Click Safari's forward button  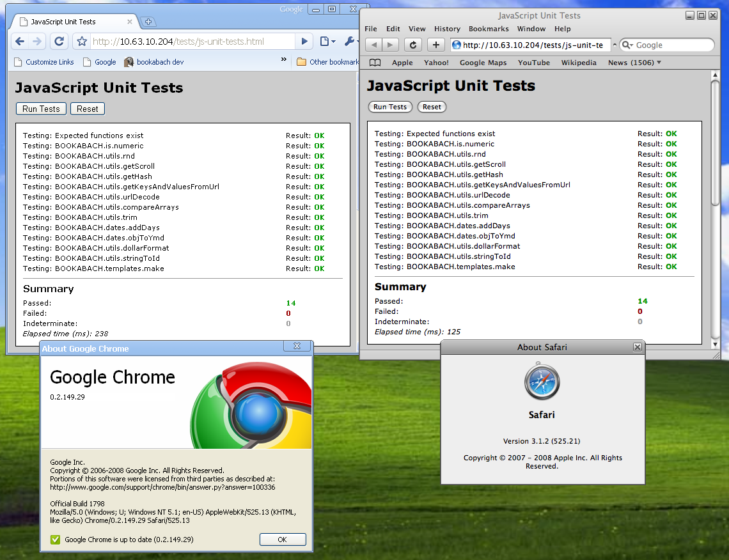pyautogui.click(x=390, y=45)
